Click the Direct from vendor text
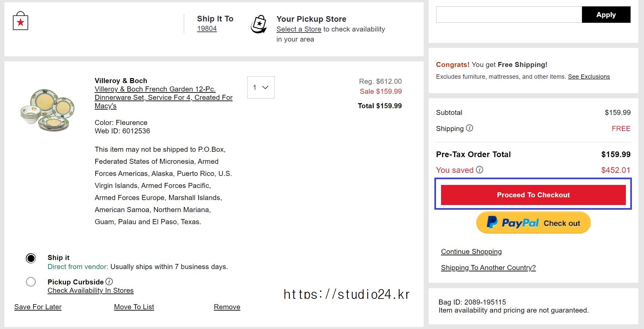The image size is (644, 329). pyautogui.click(x=78, y=267)
